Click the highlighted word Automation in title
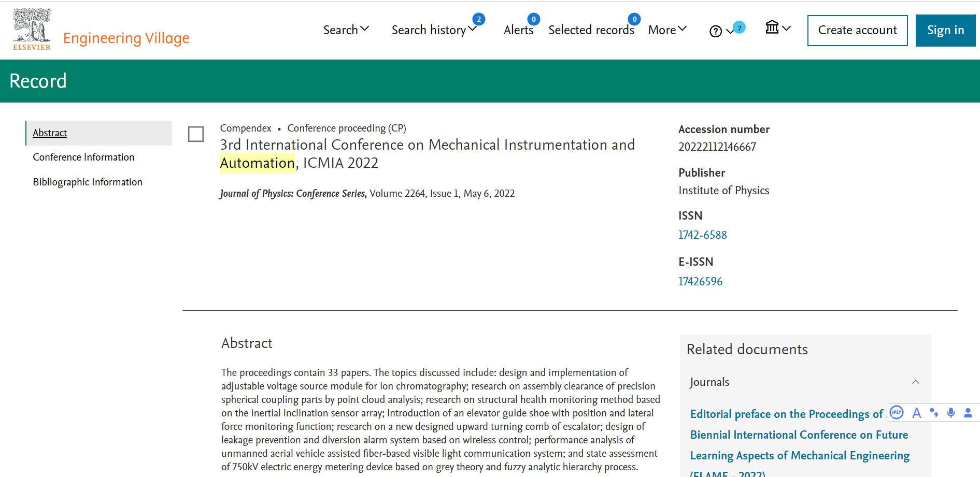 pos(258,163)
